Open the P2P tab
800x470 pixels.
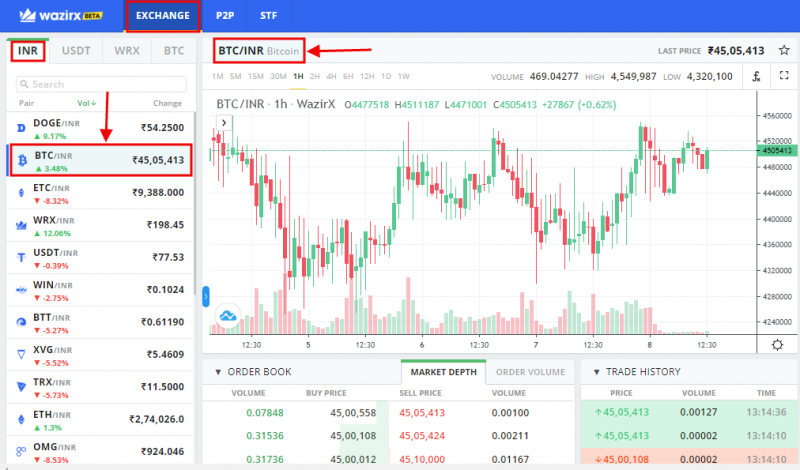[224, 16]
